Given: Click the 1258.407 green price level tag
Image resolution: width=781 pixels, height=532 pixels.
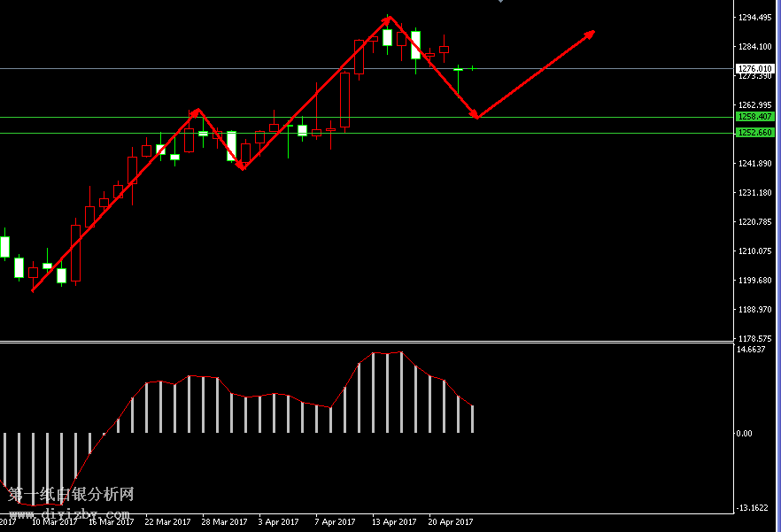Looking at the screenshot, I should pyautogui.click(x=754, y=117).
